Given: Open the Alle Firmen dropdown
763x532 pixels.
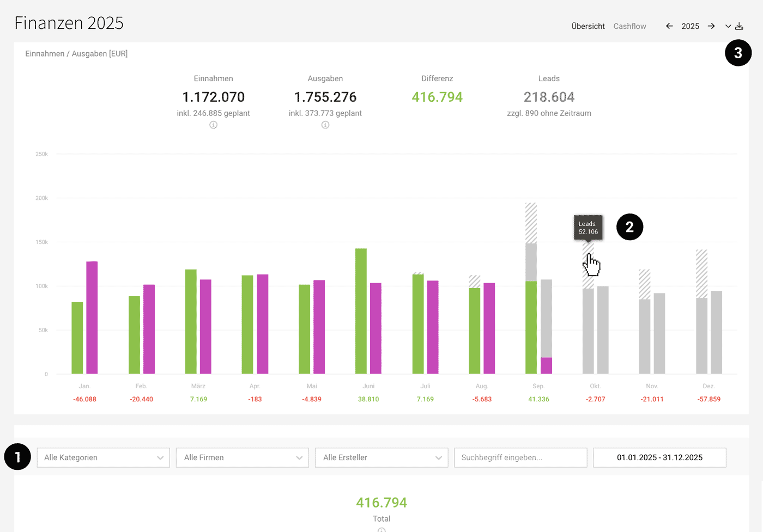Looking at the screenshot, I should pyautogui.click(x=243, y=457).
